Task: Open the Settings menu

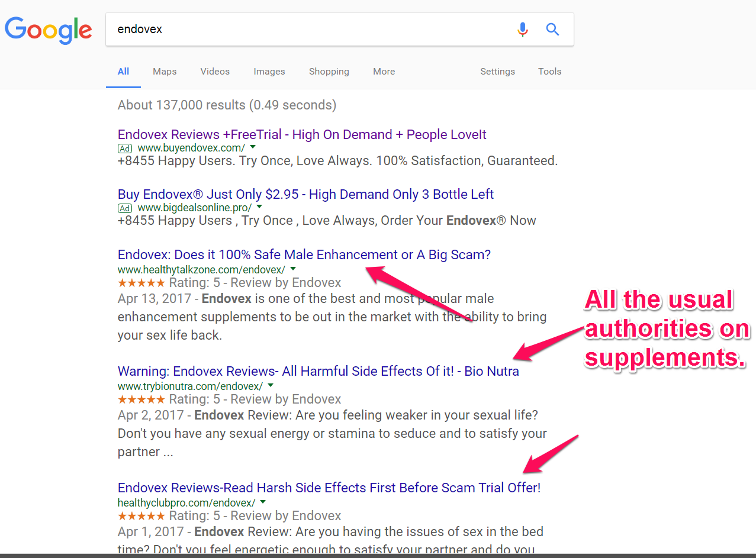Action: (497, 71)
